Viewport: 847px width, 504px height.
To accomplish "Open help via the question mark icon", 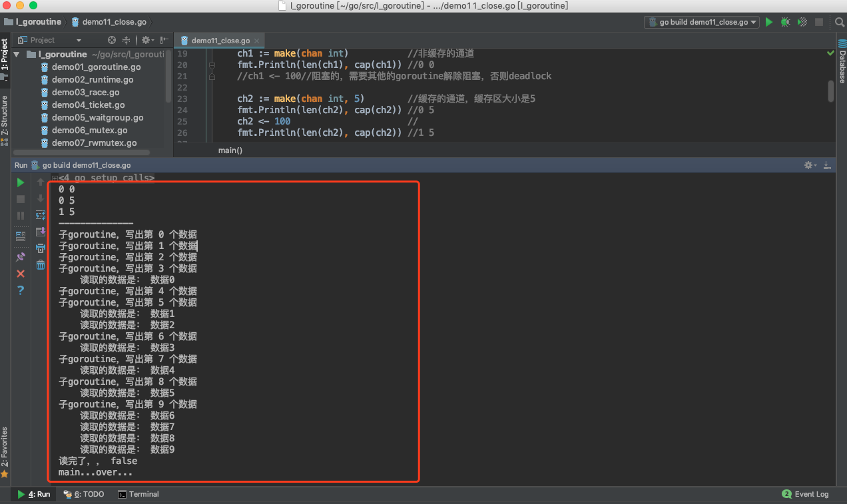I will tap(21, 290).
